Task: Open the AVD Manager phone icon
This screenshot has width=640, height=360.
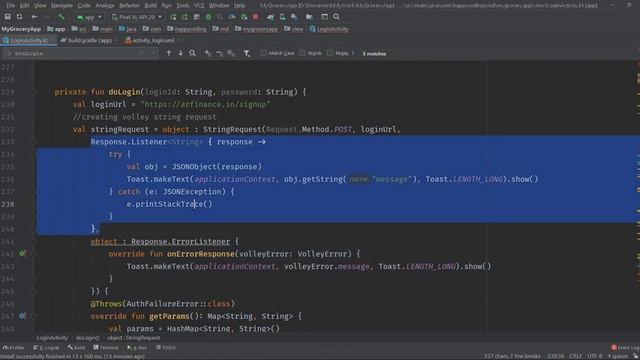Action: pos(282,17)
